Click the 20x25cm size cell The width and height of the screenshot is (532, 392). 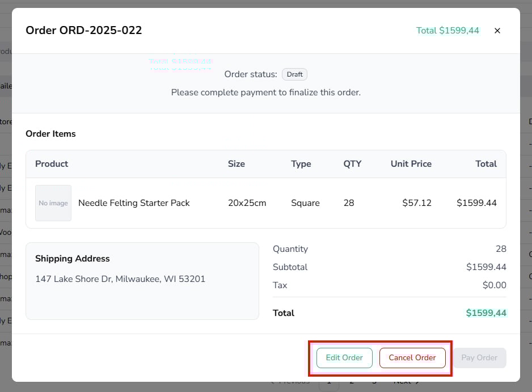247,203
